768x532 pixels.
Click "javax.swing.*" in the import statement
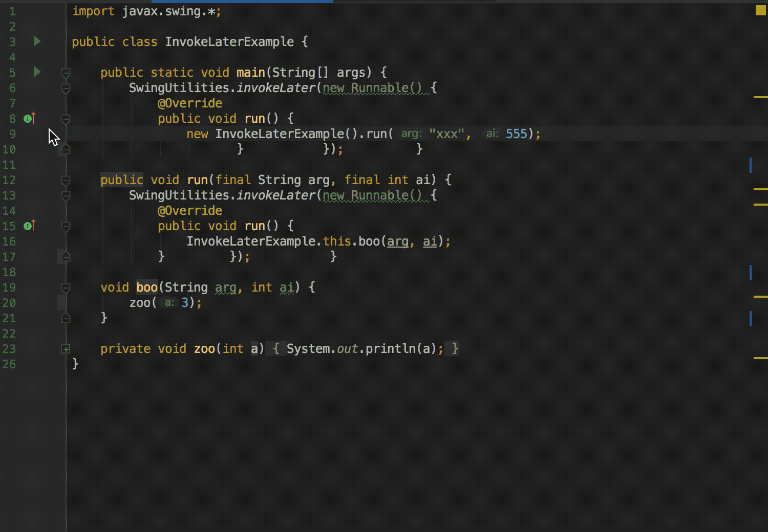168,11
